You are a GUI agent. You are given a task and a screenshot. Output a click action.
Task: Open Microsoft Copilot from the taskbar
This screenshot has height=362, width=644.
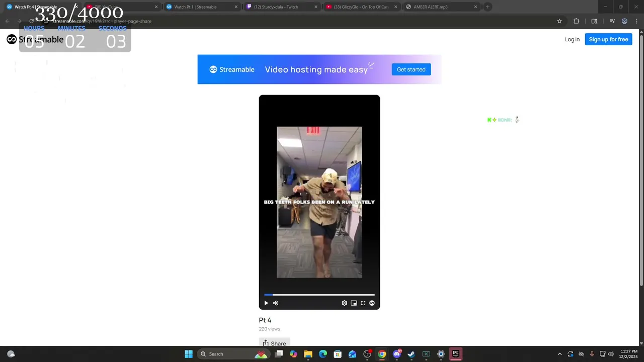(x=293, y=354)
